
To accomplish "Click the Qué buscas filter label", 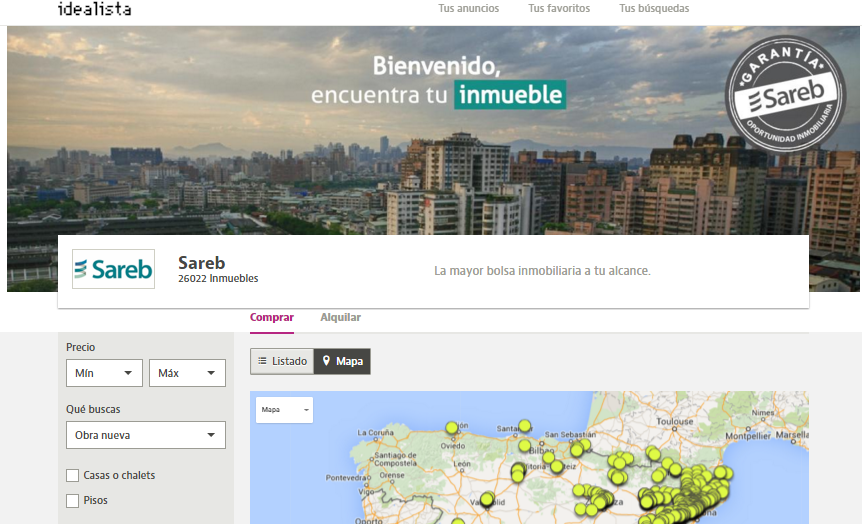I will tap(93, 409).
